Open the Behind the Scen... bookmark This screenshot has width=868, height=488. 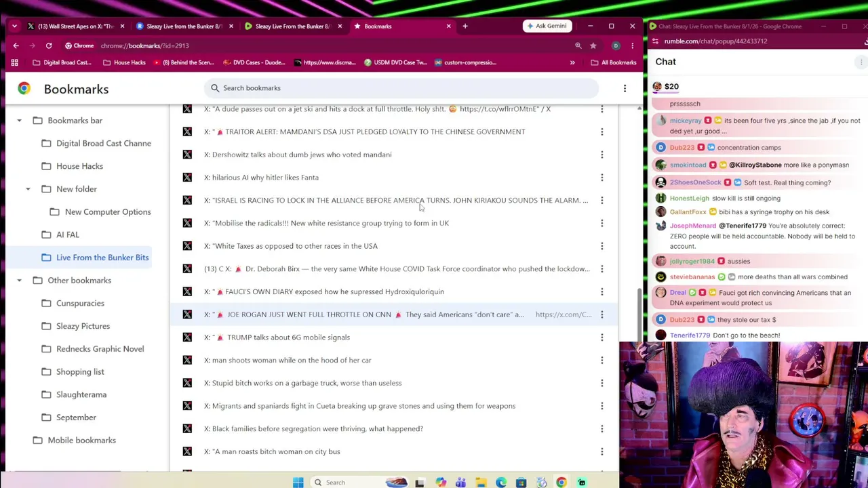pos(184,62)
